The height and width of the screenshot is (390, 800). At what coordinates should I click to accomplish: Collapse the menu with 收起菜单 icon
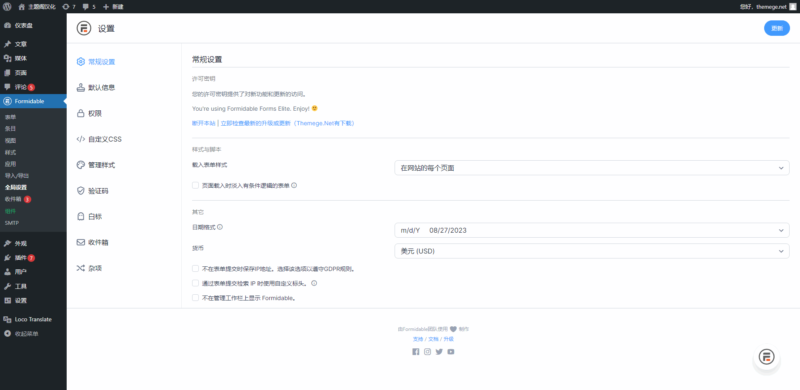point(7,334)
